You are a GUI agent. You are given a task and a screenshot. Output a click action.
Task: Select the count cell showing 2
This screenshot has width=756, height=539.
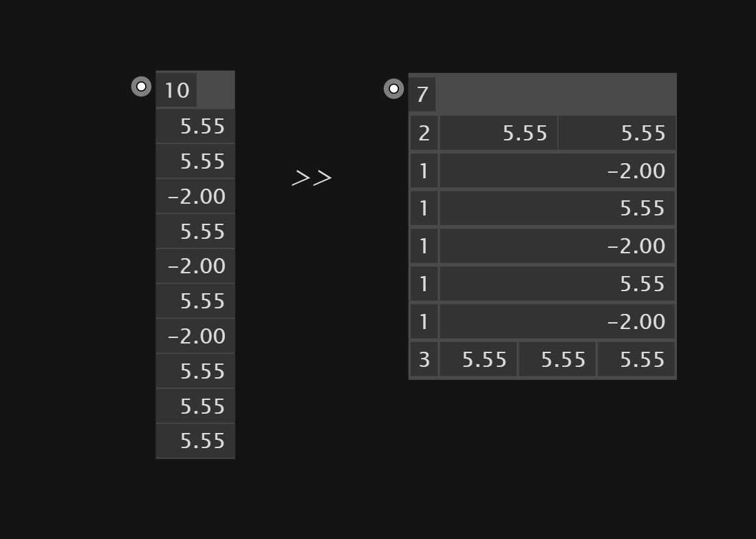(x=424, y=133)
